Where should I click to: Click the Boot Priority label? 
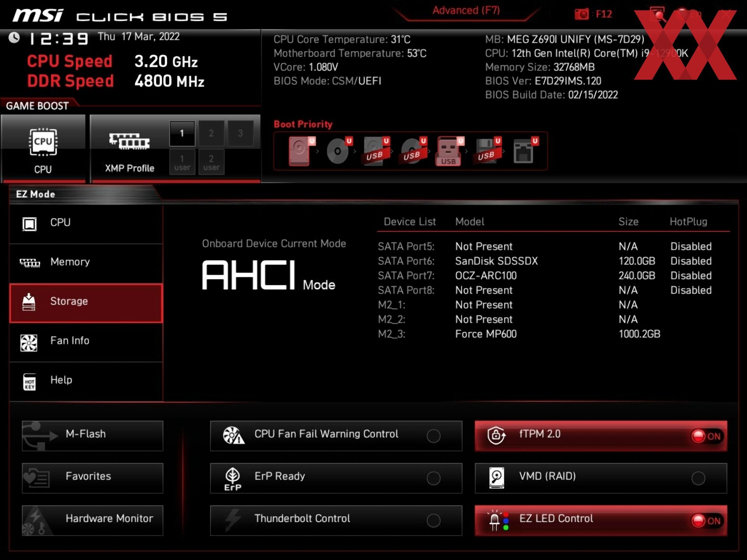[x=303, y=124]
